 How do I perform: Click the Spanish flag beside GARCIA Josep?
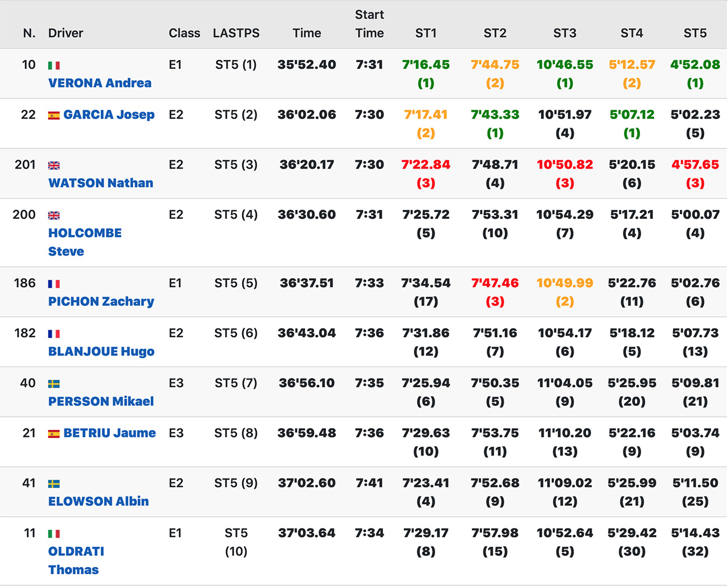(54, 115)
